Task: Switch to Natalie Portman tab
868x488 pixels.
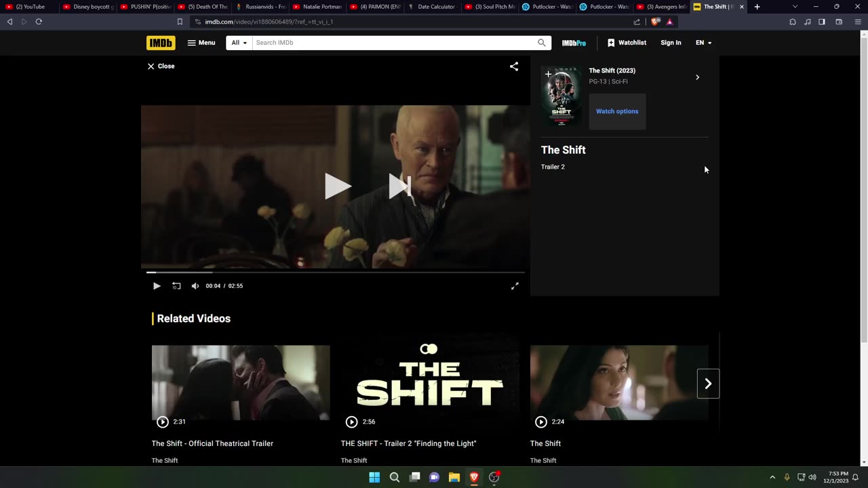Action: 318,7
